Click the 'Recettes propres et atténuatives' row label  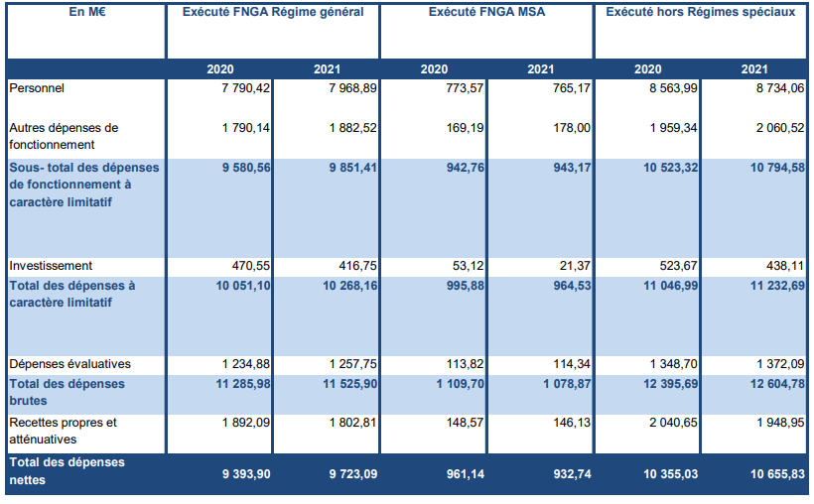[x=64, y=430]
